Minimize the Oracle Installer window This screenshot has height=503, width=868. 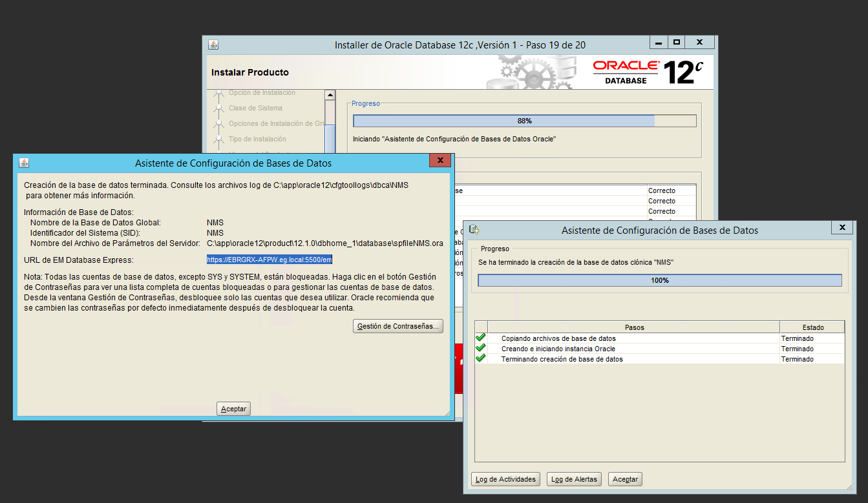659,43
